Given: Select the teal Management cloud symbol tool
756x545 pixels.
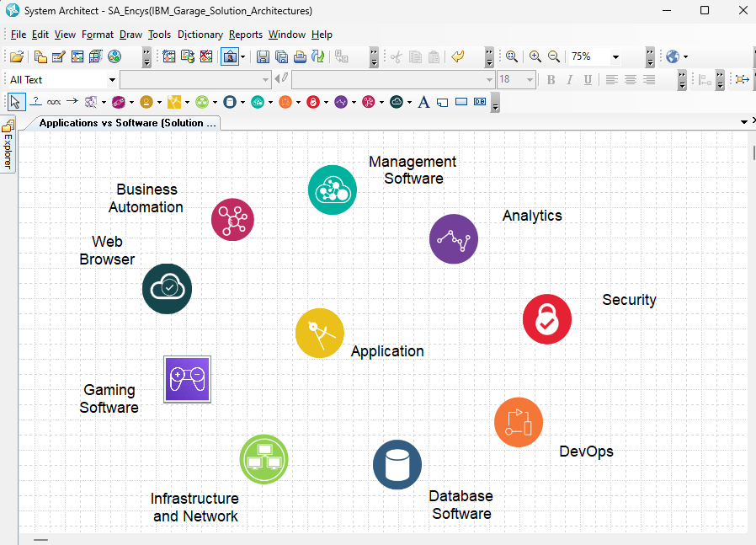Looking at the screenshot, I should click(258, 102).
